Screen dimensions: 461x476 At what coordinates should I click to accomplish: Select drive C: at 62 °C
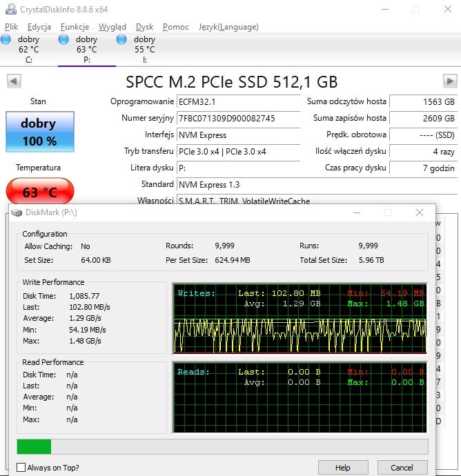pyautogui.click(x=28, y=50)
